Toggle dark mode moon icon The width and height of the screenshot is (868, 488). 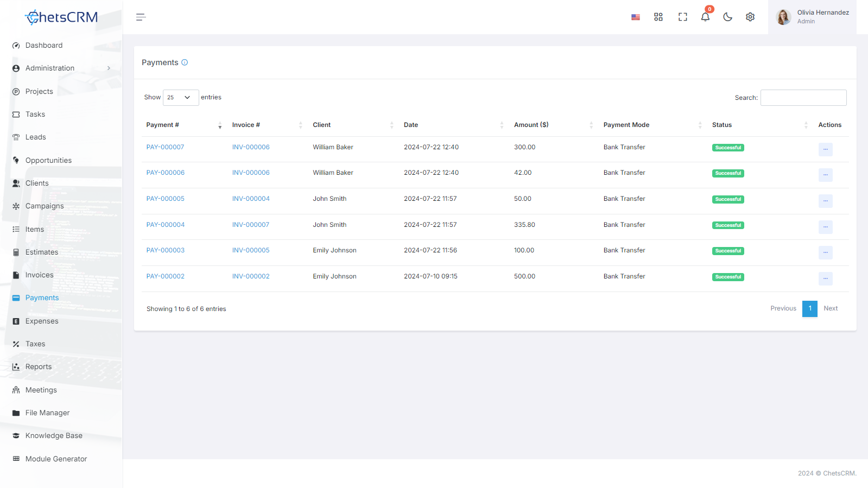point(728,17)
